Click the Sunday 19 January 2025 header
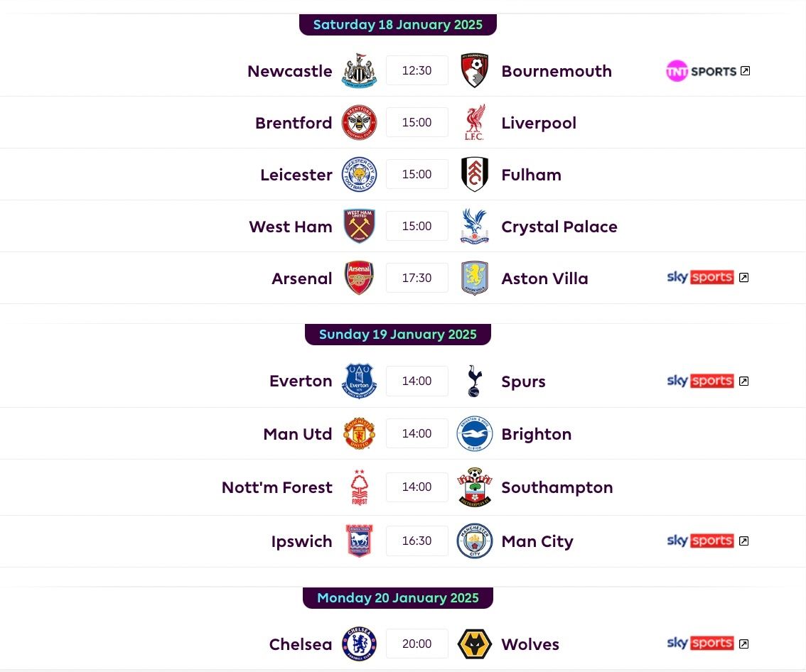The height and width of the screenshot is (672, 806). tap(398, 335)
